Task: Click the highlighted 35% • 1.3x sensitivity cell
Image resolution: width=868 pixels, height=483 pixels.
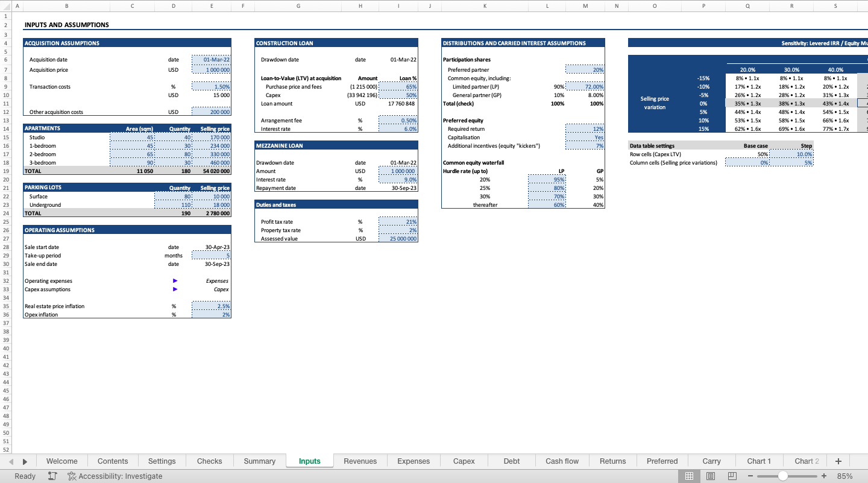Action: [747, 104]
